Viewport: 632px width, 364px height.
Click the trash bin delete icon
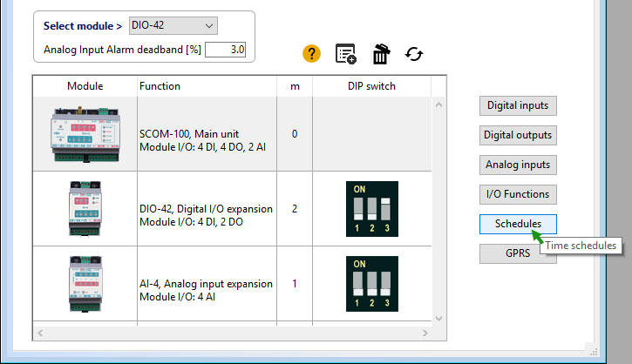[x=380, y=54]
